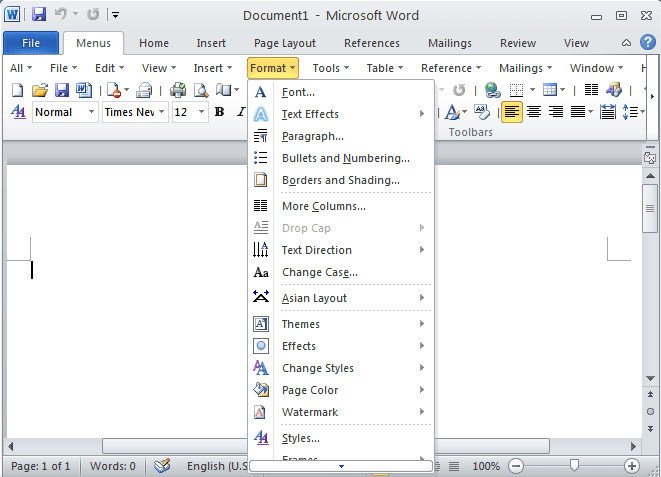Click the vertical scrollbar thumb
The height and width of the screenshot is (477, 661).
pos(650,208)
